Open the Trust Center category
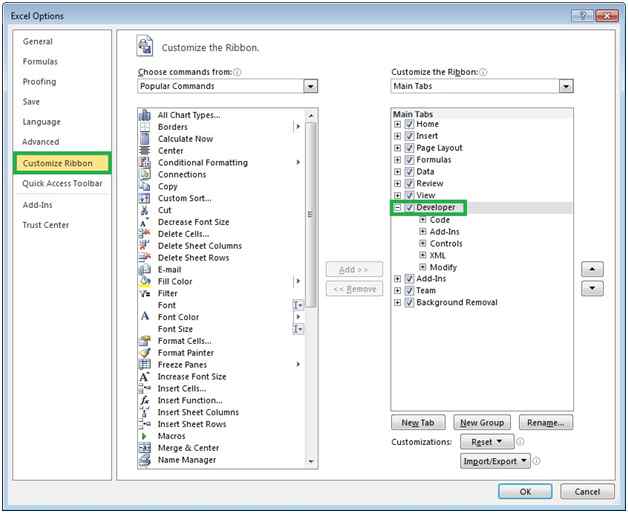Image resolution: width=628 pixels, height=513 pixels. click(x=46, y=225)
